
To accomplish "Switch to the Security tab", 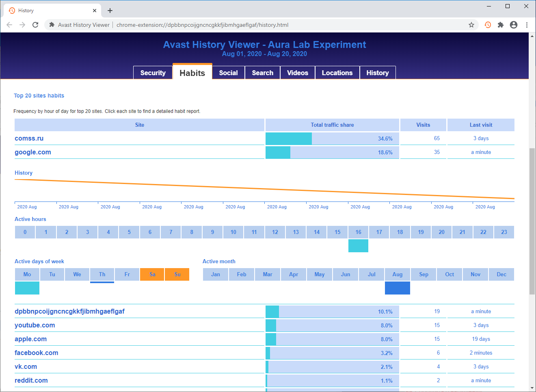I will click(x=153, y=73).
